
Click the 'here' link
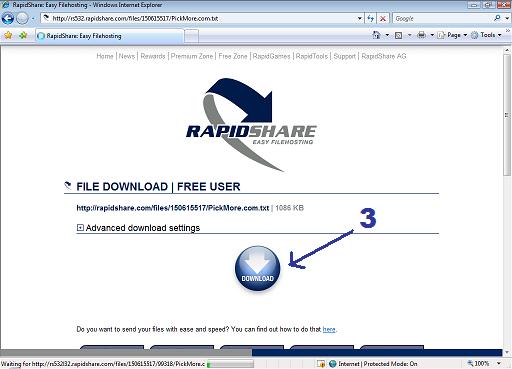329,329
